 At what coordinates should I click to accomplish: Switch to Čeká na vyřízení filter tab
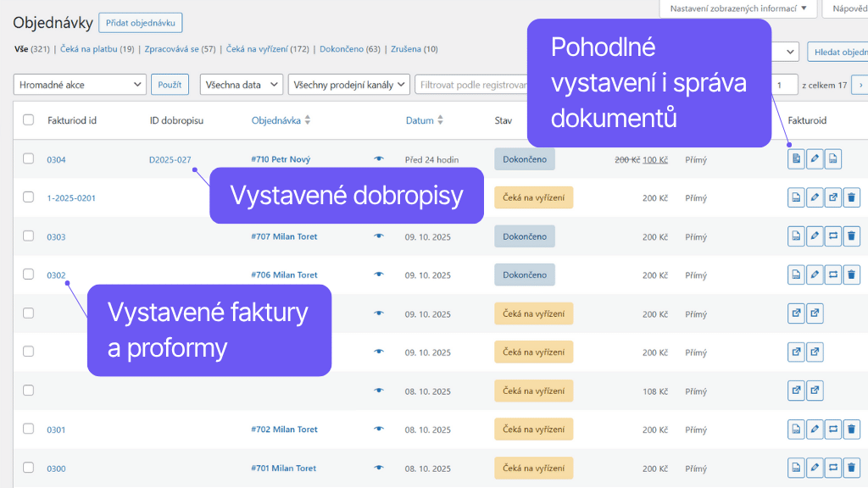click(x=256, y=49)
